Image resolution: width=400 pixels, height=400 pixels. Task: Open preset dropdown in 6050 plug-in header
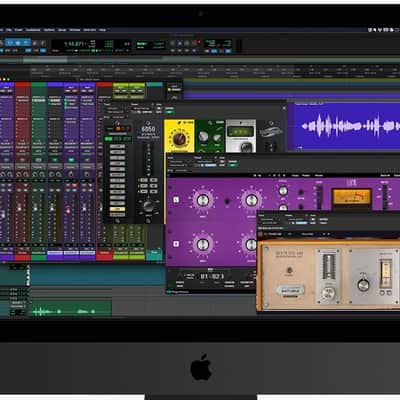tap(142, 109)
